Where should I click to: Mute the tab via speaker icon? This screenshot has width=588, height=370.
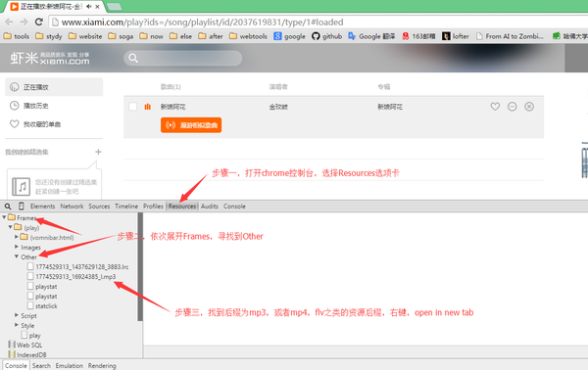(x=89, y=7)
